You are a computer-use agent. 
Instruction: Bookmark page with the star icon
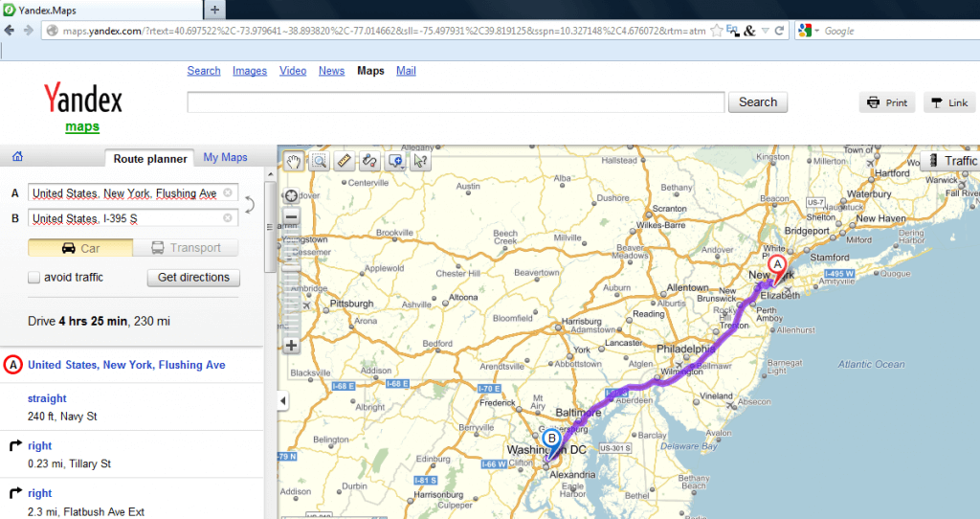(x=717, y=31)
